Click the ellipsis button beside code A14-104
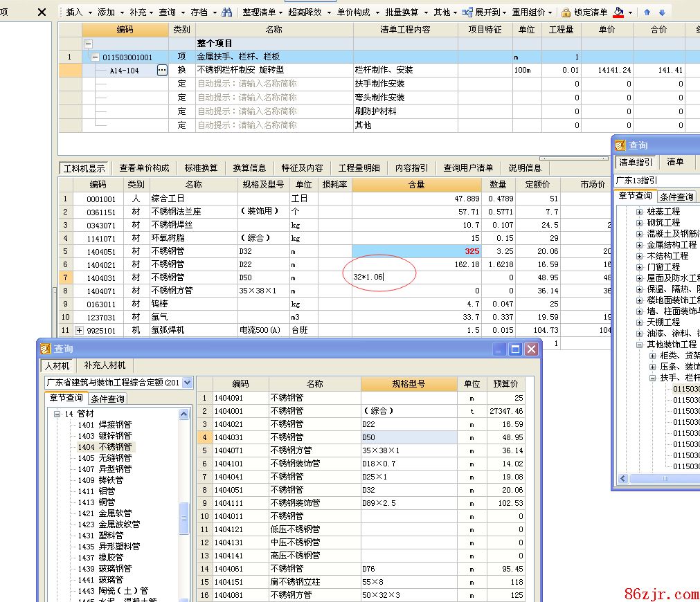The image size is (700, 602). click(162, 70)
